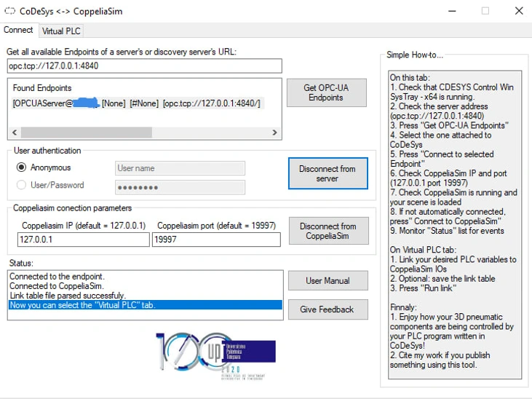Select the Connect tab

[18, 30]
